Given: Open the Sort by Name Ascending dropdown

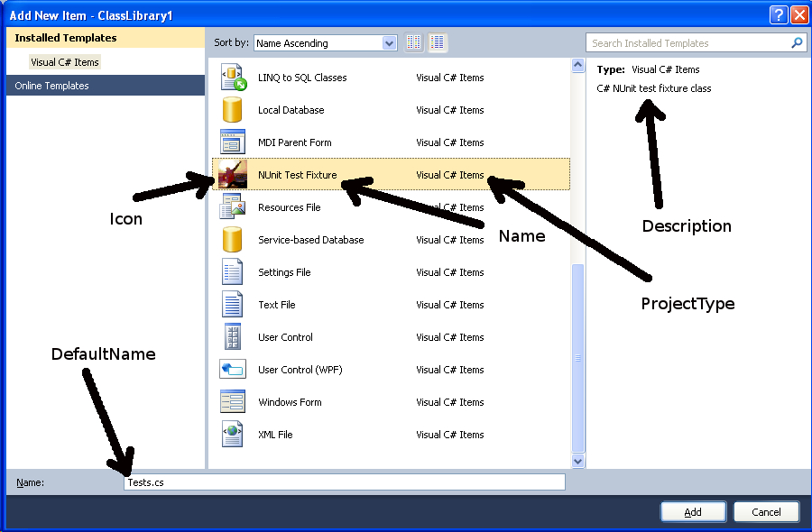Looking at the screenshot, I should [x=325, y=43].
